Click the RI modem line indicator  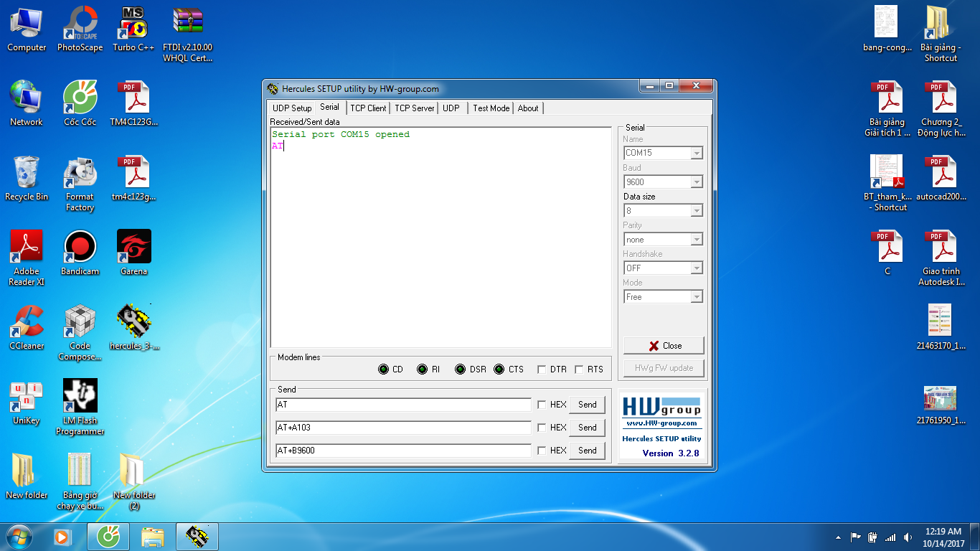click(422, 369)
